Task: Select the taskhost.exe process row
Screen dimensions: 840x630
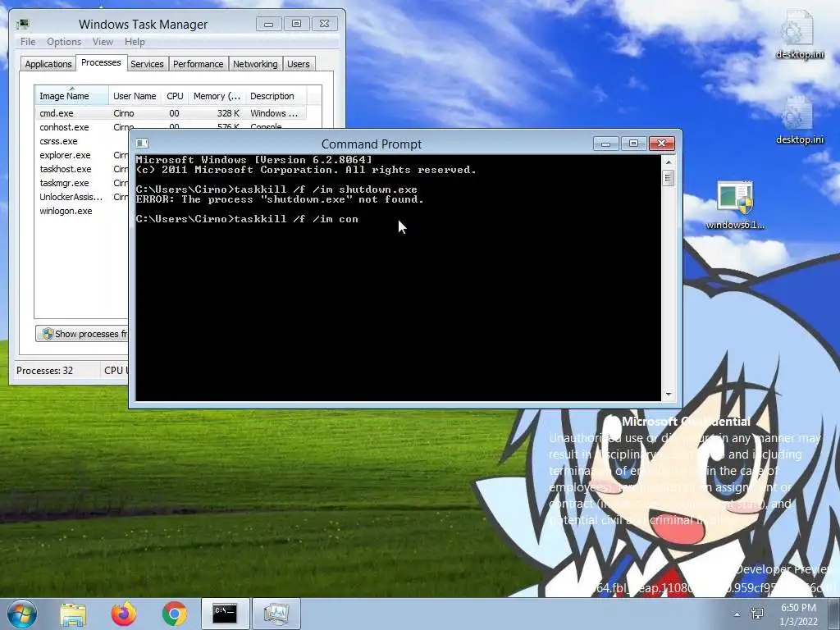Action: coord(82,169)
